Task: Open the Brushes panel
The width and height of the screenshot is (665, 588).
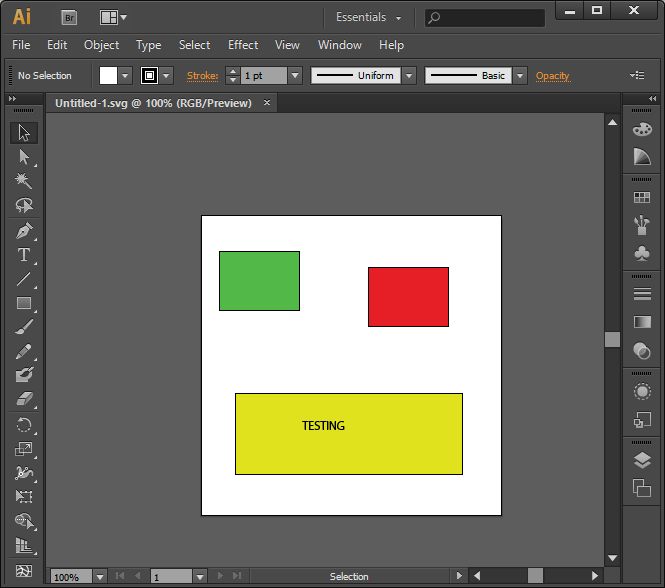Action: (642, 225)
